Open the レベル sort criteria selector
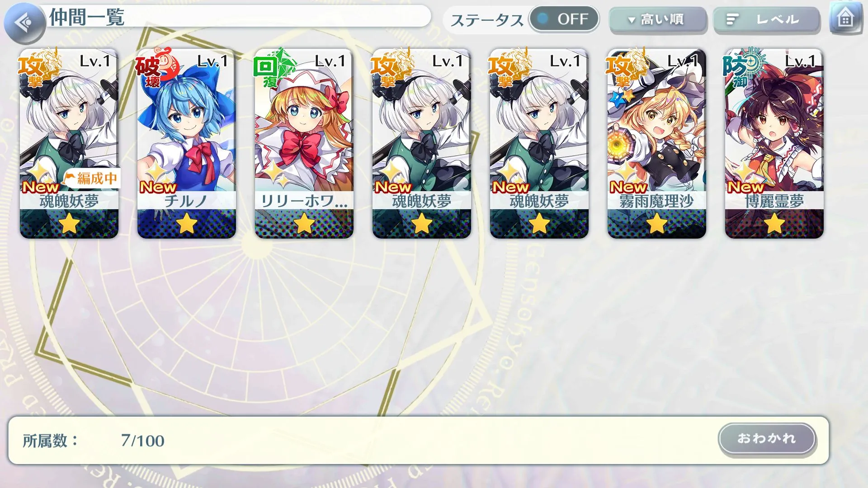 (767, 20)
